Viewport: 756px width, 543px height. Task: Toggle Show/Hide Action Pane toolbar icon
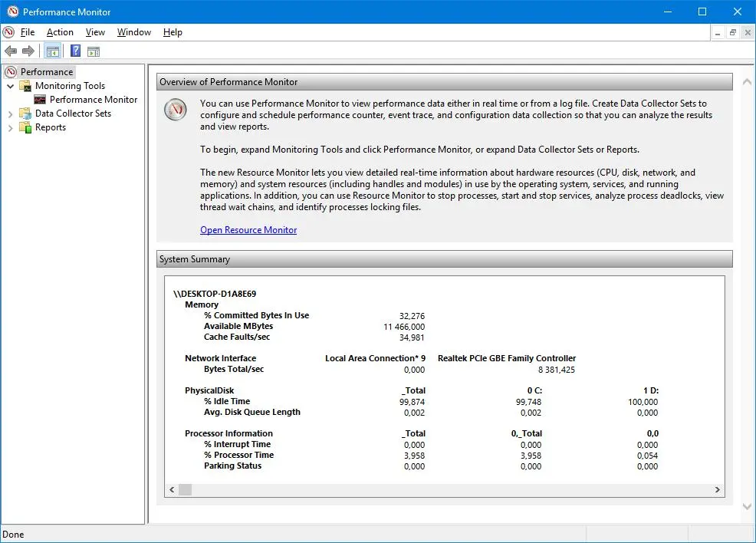(x=94, y=51)
